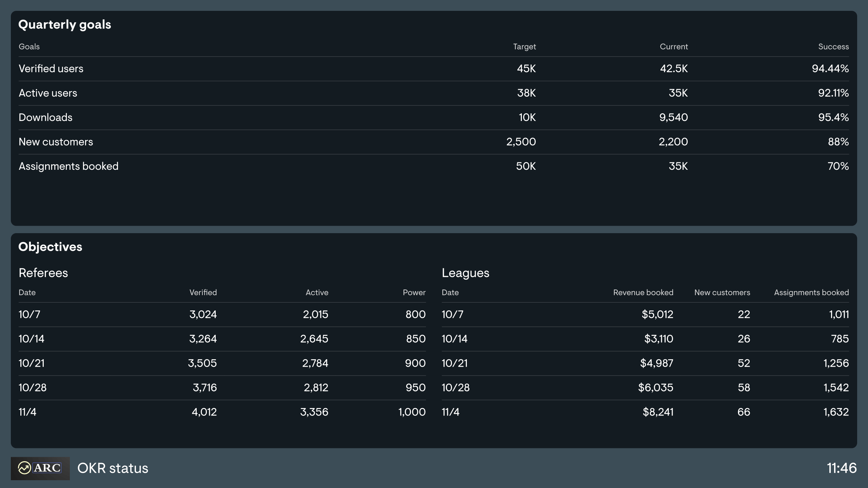Click the 850 power value
The image size is (868, 488).
416,339
